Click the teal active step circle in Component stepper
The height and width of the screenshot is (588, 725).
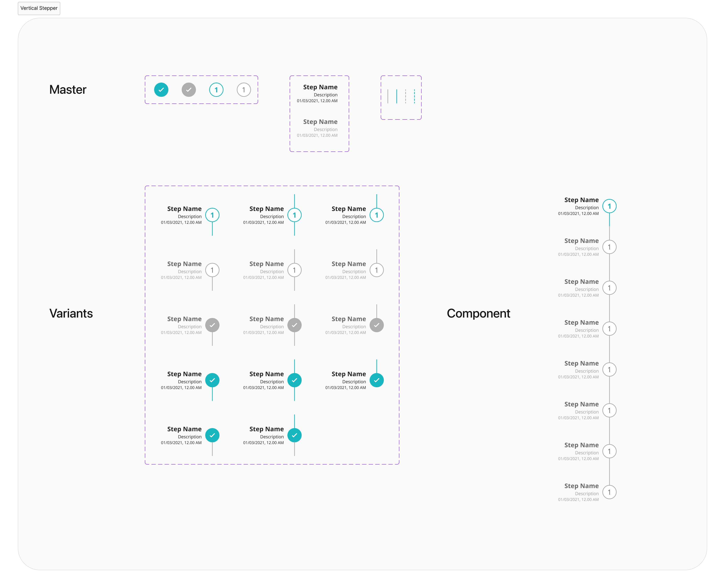coord(609,206)
